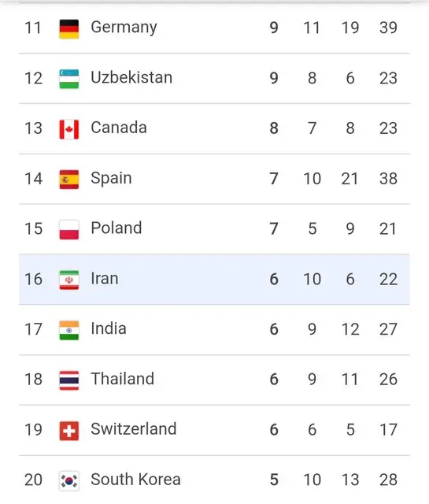The image size is (429, 504).
Task: Click rank number 18 for Thailand
Action: pyautogui.click(x=33, y=380)
